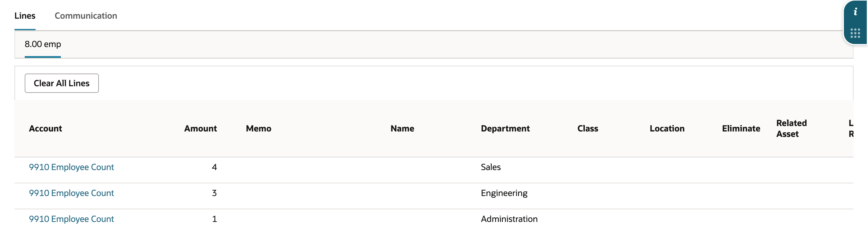Open 9910 Employee Count link in Sales row
Image resolution: width=868 pixels, height=234 pixels.
71,167
